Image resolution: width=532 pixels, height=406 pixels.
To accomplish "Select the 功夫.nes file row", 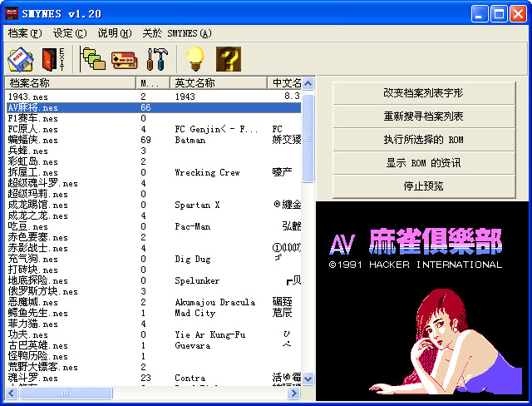I will coord(153,334).
